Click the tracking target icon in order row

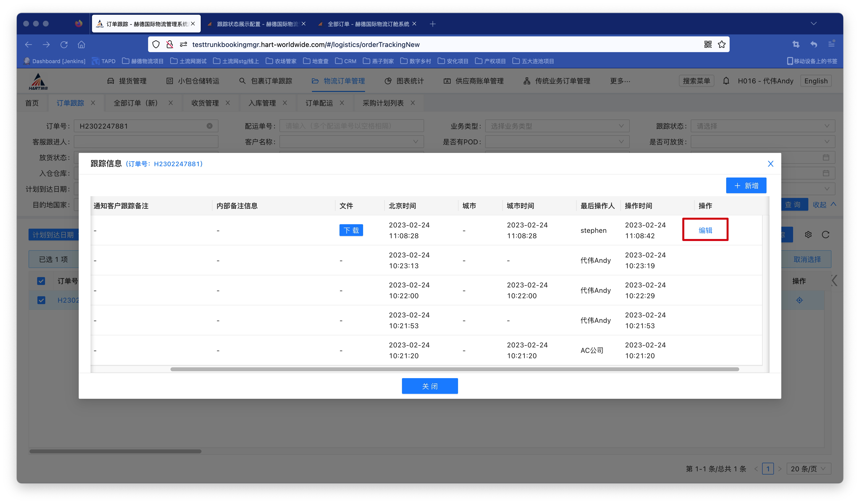pyautogui.click(x=799, y=300)
